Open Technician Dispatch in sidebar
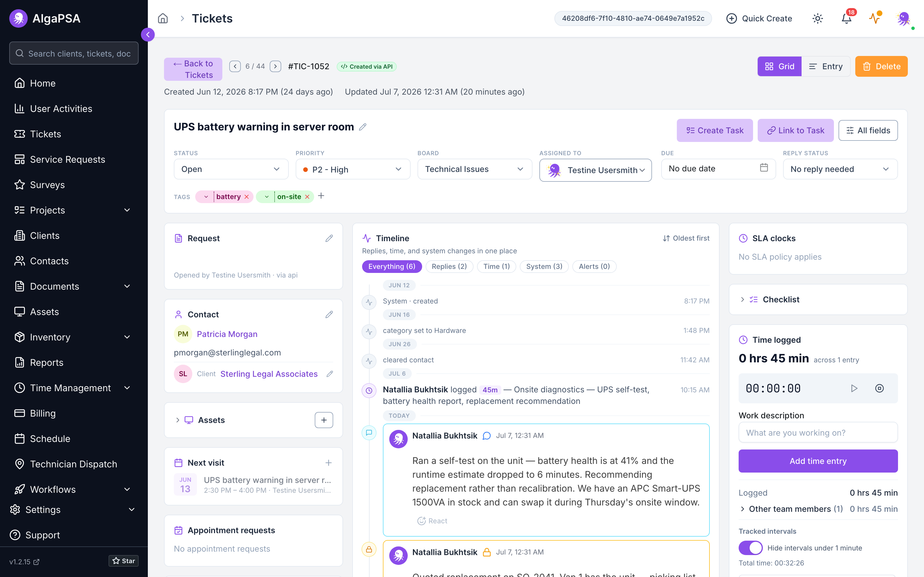Viewport: 924px width, 577px height. (74, 464)
